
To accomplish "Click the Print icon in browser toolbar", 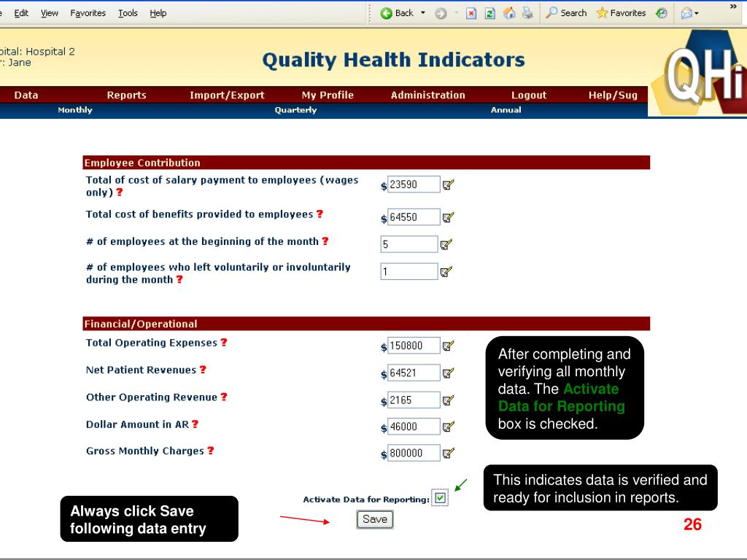I will coord(527,13).
